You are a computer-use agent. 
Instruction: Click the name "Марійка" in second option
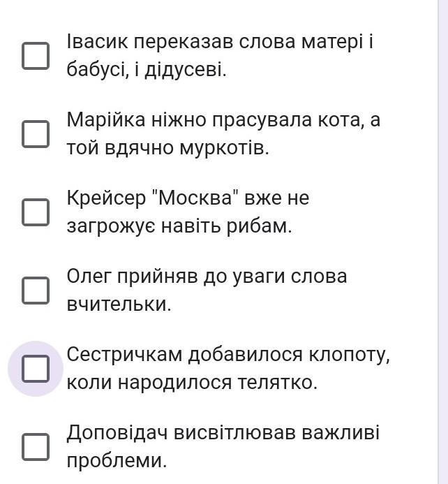tap(105, 119)
